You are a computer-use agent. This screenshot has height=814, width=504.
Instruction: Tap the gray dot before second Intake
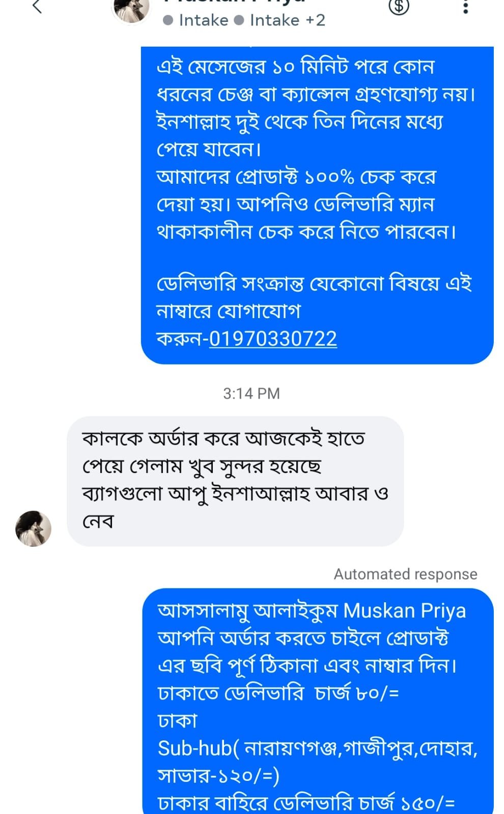coord(239,21)
